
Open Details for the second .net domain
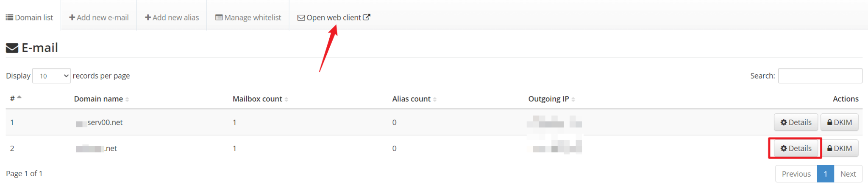(796, 148)
